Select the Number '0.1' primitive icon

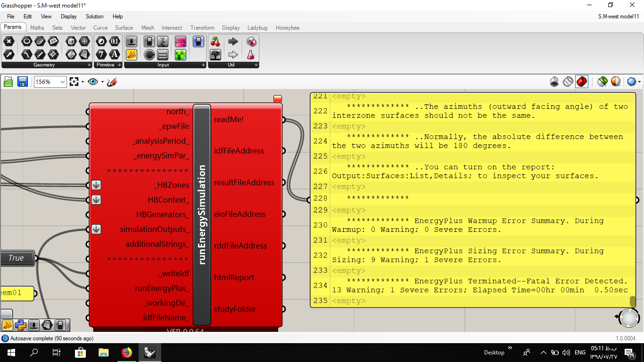point(115,41)
